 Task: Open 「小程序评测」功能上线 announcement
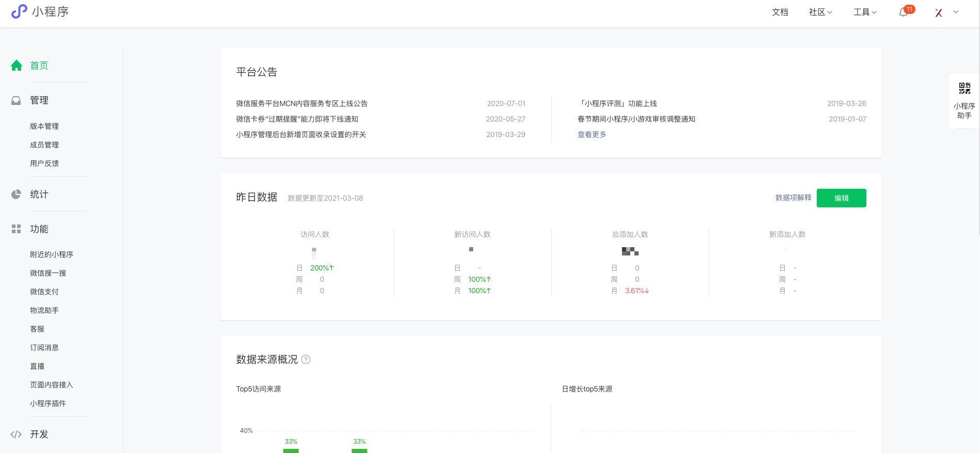tap(617, 103)
